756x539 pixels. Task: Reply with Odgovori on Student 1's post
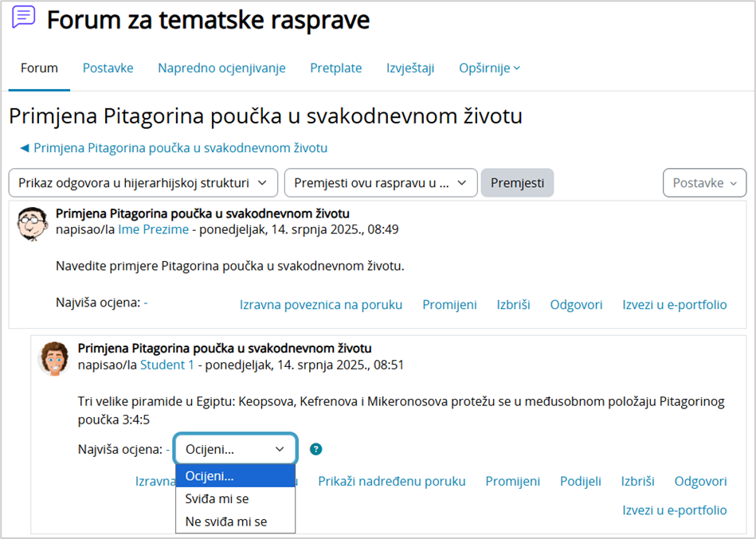(699, 482)
